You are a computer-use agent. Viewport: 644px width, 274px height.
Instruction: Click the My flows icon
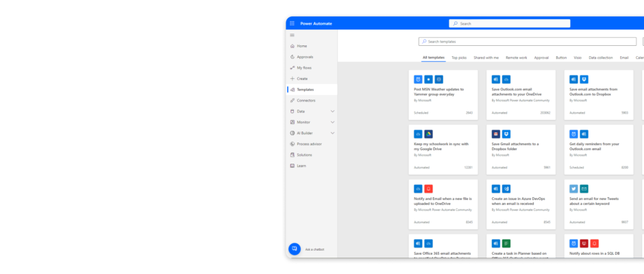click(293, 68)
